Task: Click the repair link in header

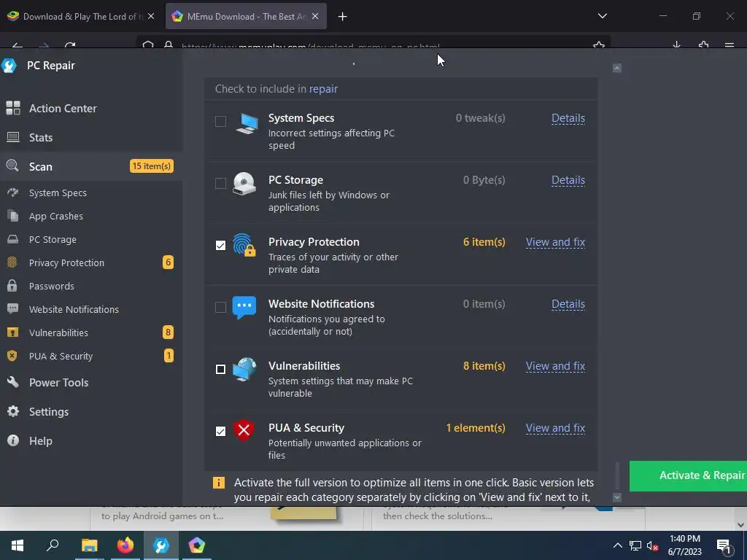Action: pos(323,89)
